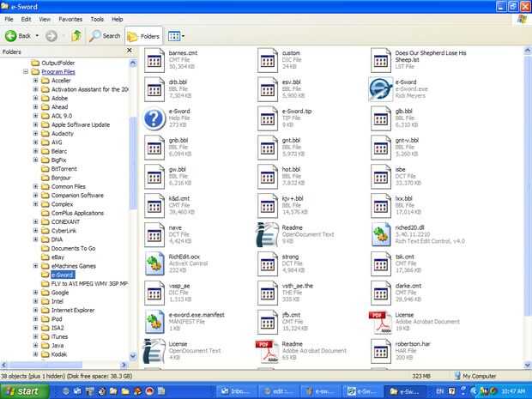Select the BitTorrent folder in tree
532x399 pixels.
[63, 169]
